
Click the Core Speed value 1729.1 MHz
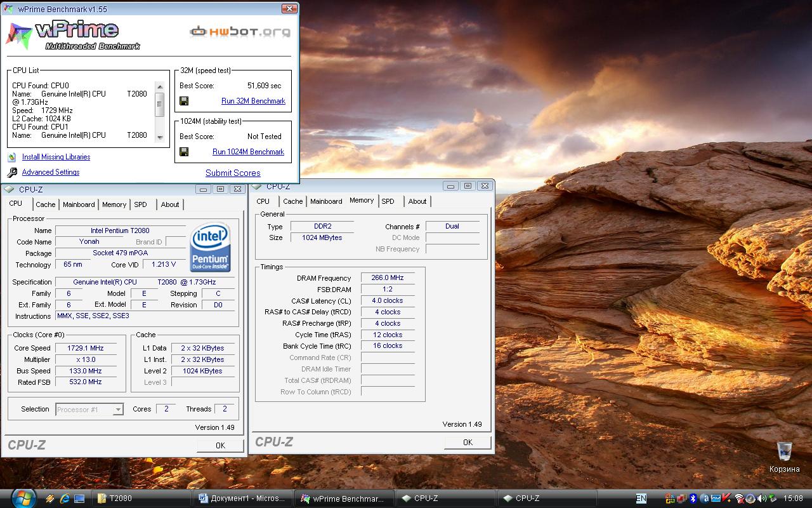pyautogui.click(x=85, y=348)
